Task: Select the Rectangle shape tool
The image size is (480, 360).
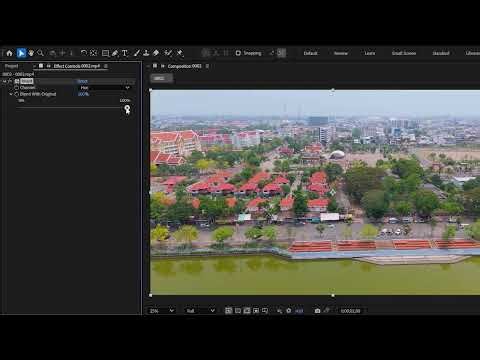Action: 105,53
